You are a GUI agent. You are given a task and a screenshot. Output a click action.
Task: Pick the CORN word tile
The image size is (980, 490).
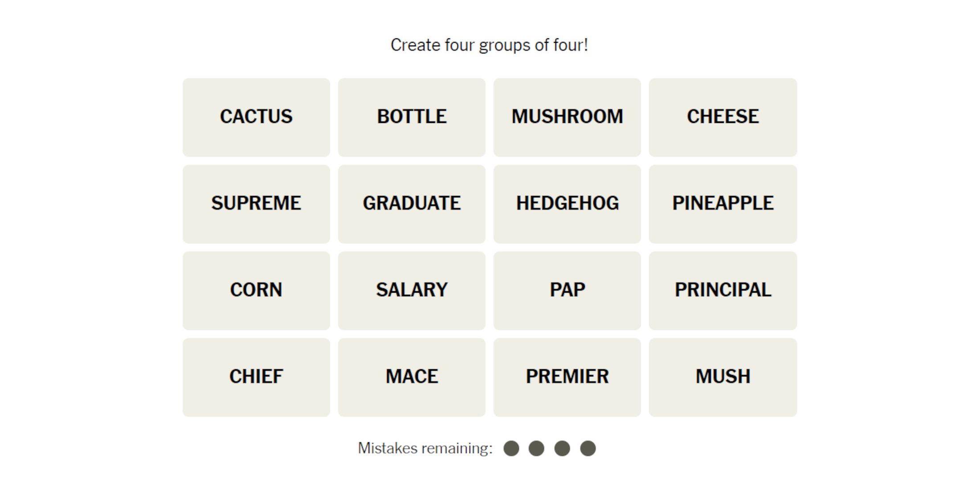[256, 290]
